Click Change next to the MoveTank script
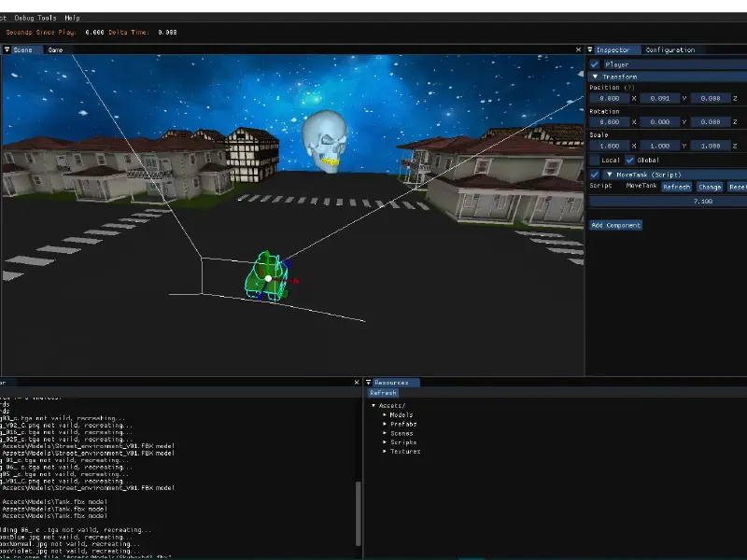The height and width of the screenshot is (560, 747). coord(710,187)
